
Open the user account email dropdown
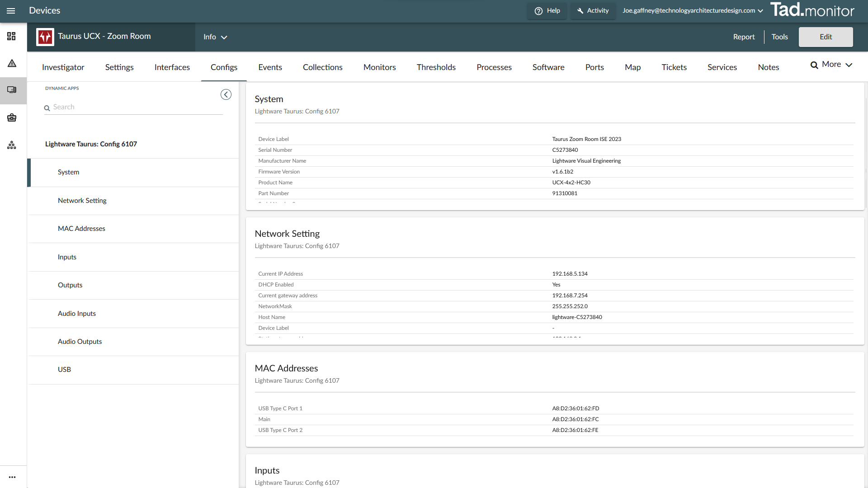pos(693,11)
